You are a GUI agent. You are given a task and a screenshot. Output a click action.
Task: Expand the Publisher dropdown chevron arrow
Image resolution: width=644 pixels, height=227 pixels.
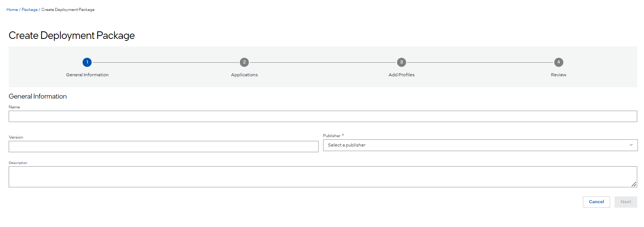coord(631,145)
